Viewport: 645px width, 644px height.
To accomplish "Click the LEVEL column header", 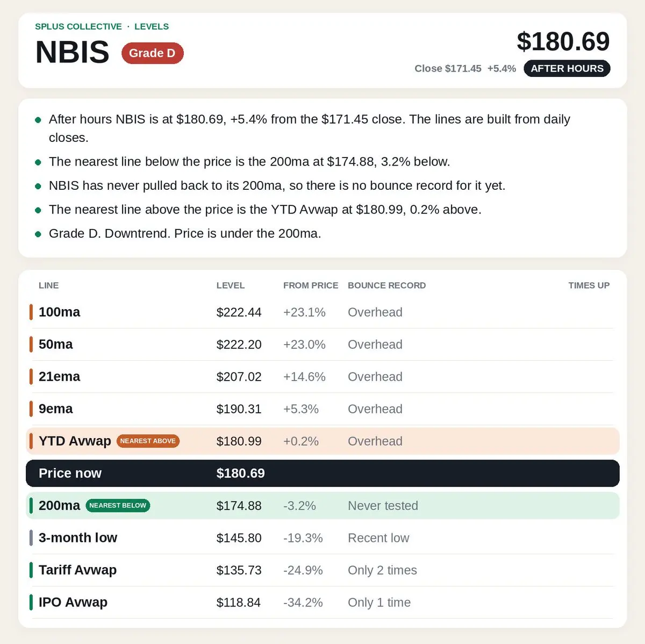I will point(231,285).
